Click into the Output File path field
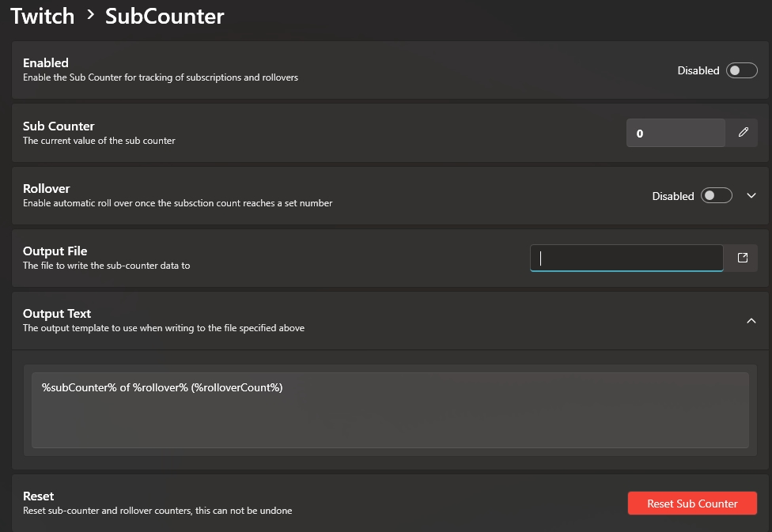Image resolution: width=772 pixels, height=532 pixels. [x=626, y=258]
